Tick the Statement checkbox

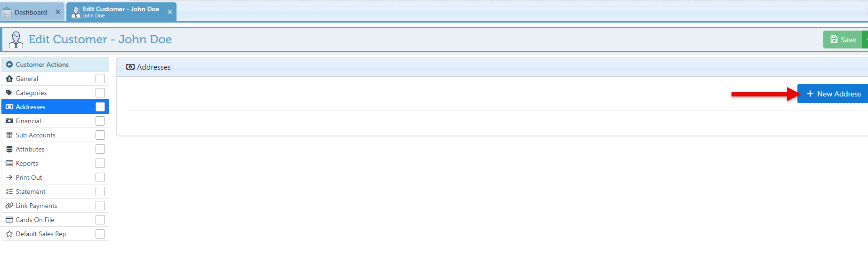pos(100,191)
